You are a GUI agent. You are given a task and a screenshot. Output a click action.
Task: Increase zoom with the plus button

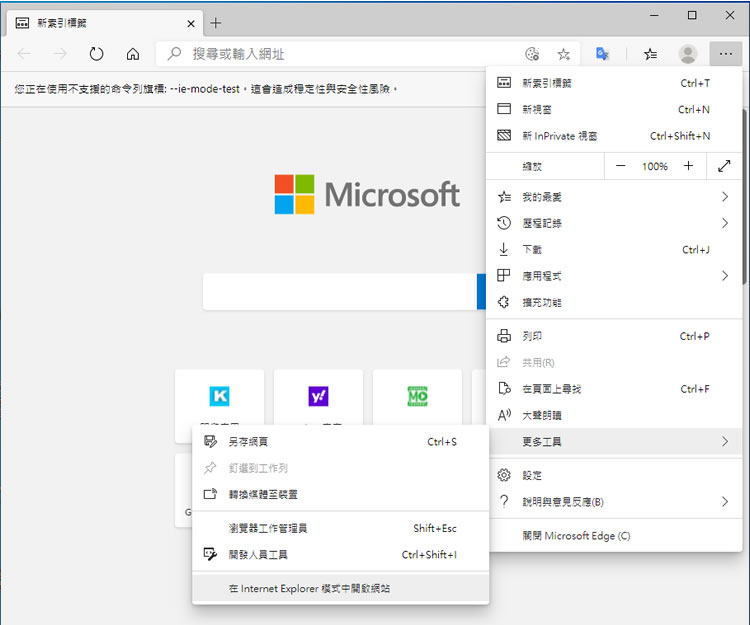(x=688, y=166)
